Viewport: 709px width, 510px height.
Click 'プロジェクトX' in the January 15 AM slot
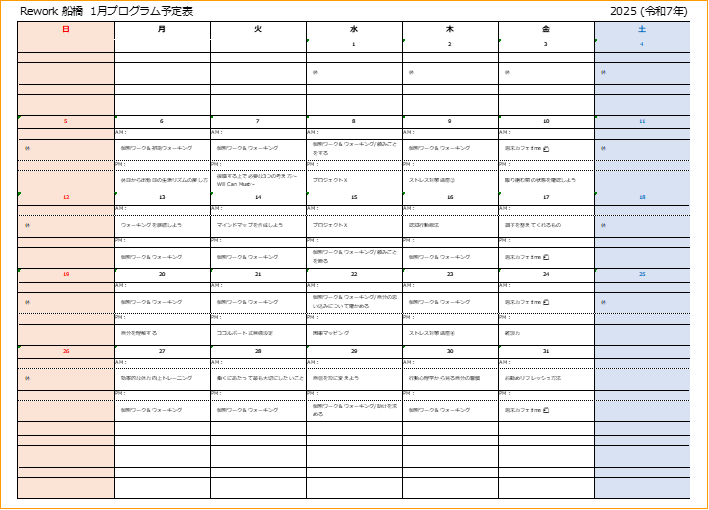330,225
